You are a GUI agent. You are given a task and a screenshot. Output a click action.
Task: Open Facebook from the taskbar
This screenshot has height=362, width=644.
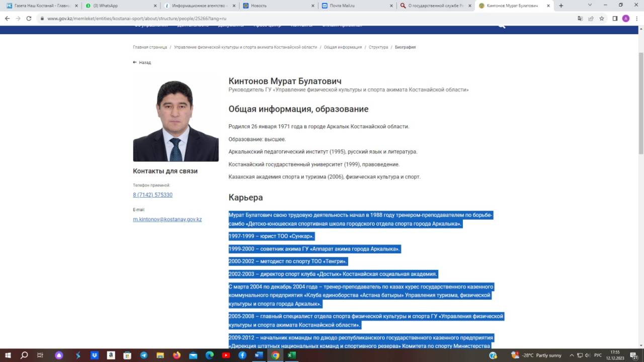pos(243,355)
